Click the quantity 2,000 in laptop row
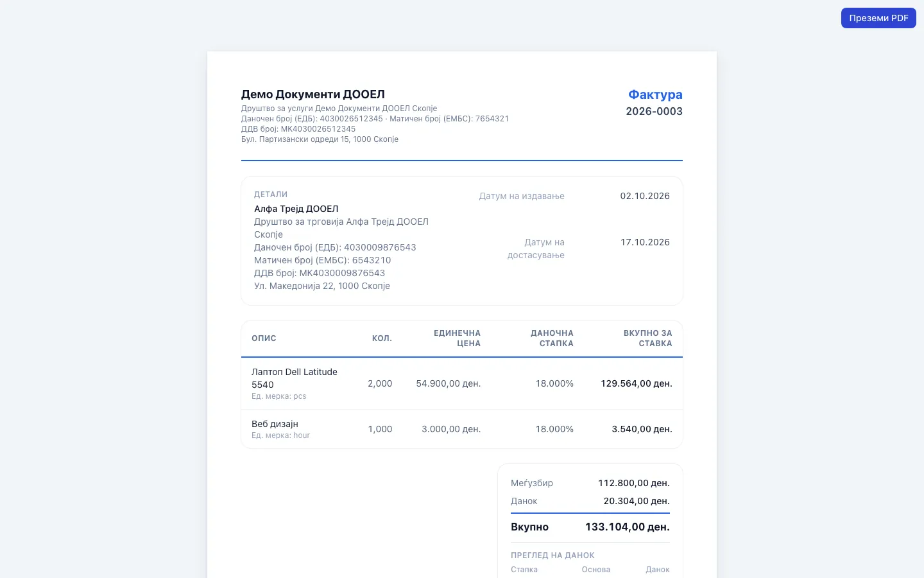The image size is (924, 578). coord(380,383)
